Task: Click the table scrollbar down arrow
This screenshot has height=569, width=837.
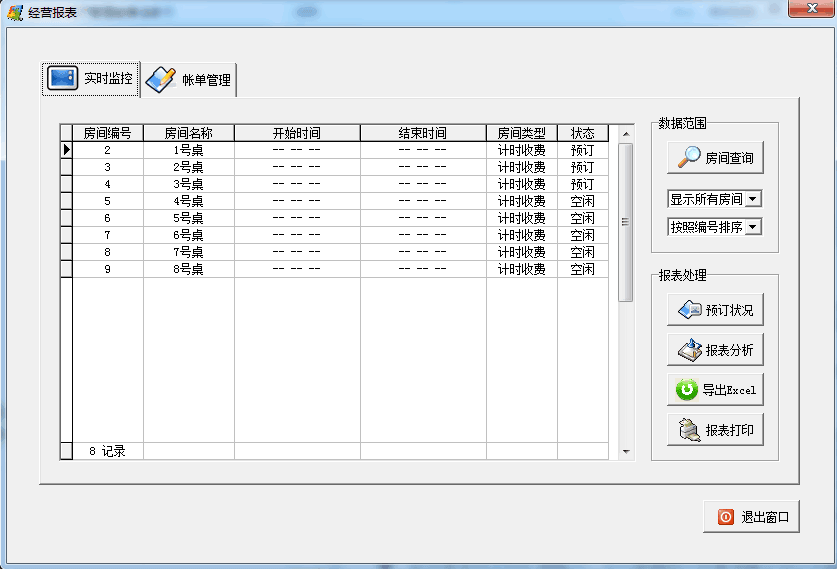Action: (x=626, y=452)
